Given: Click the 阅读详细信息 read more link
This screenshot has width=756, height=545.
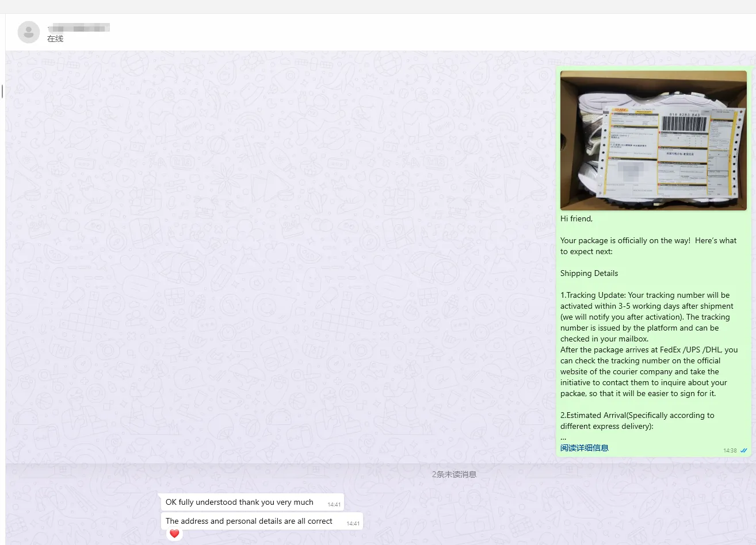Looking at the screenshot, I should coord(584,448).
